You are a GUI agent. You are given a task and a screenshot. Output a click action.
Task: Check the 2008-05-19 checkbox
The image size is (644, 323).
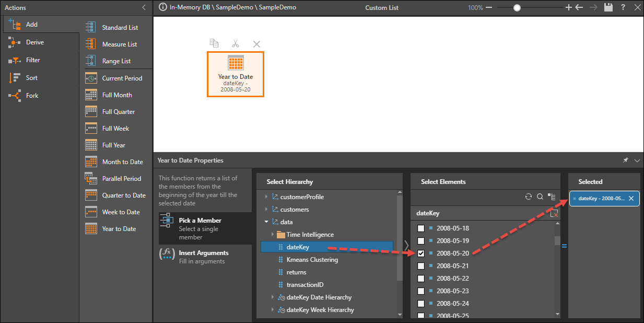click(x=421, y=241)
